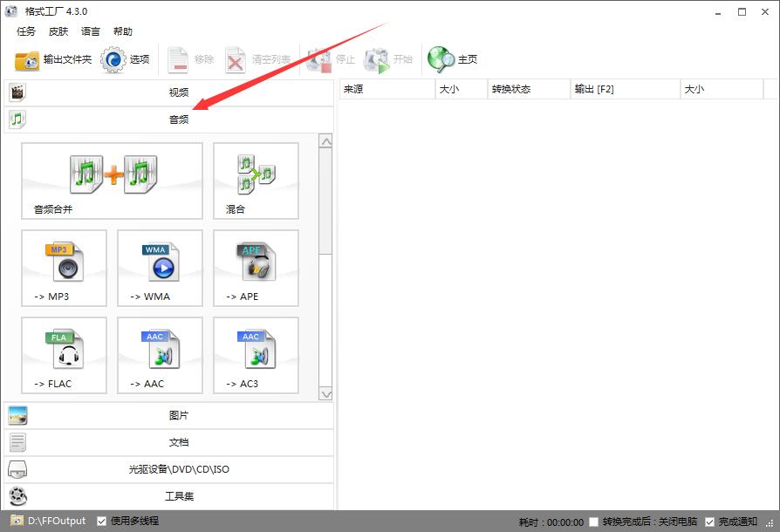Enable shut down computer after conversion (关闭电脑) checkbox
The width and height of the screenshot is (780, 532).
point(593,522)
